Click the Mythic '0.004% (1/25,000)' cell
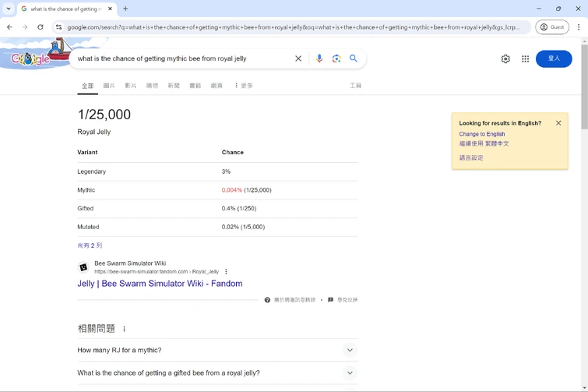This screenshot has width=588, height=392. 246,190
